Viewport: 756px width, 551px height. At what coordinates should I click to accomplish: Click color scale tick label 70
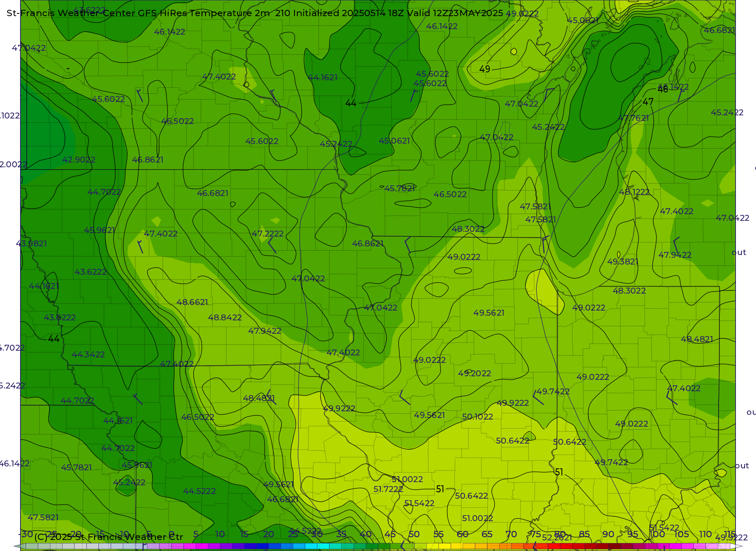pos(511,534)
